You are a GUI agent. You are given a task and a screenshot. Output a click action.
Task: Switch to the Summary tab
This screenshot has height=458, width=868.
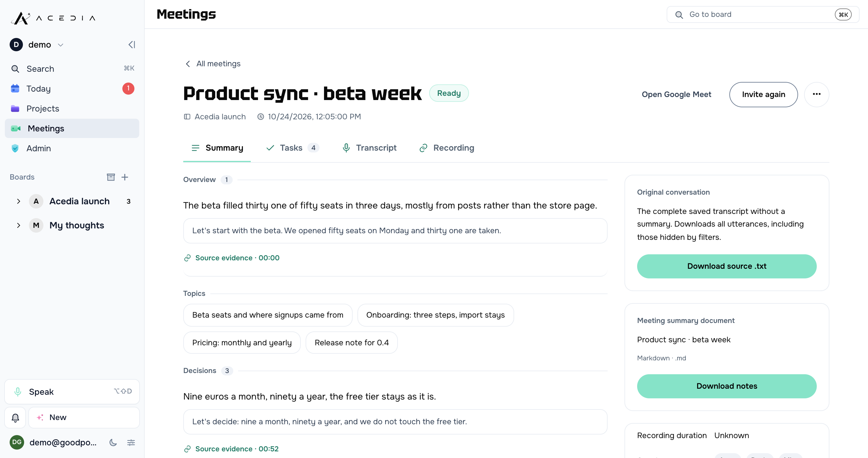pyautogui.click(x=217, y=148)
